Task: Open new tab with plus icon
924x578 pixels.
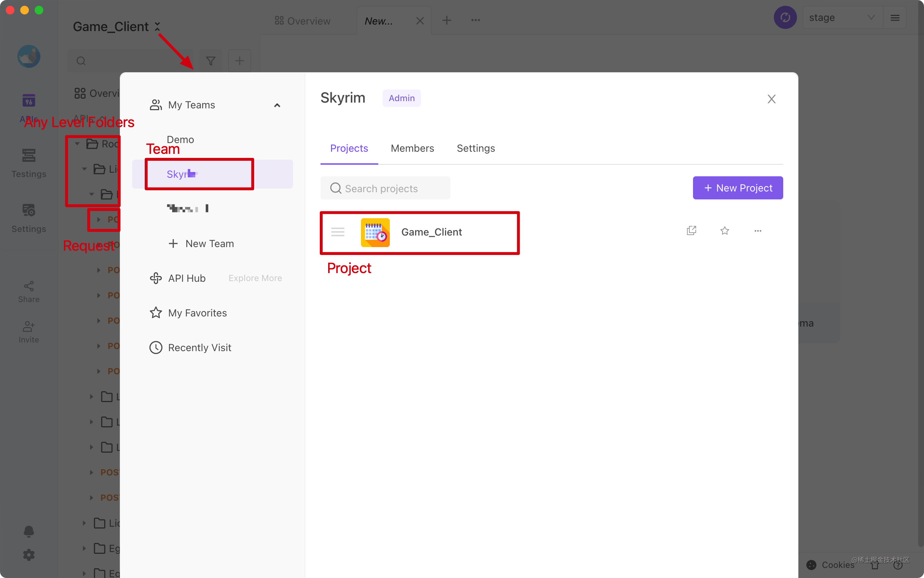Action: coord(447,20)
